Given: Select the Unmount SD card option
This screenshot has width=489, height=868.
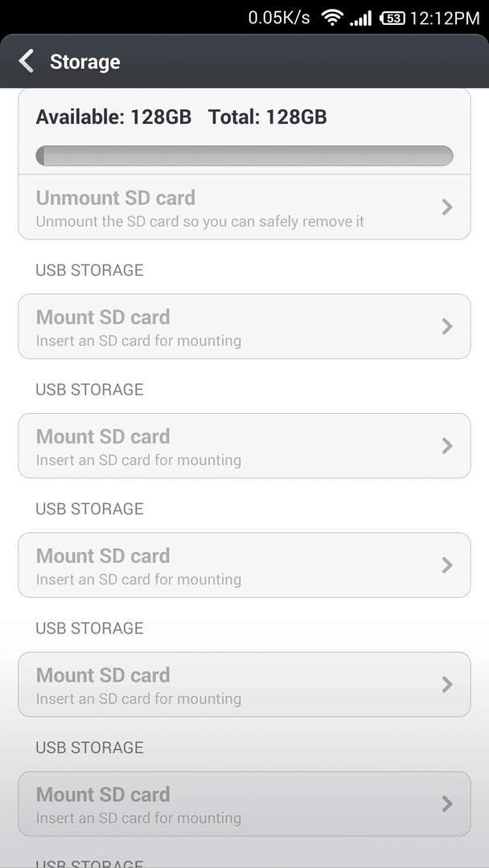Looking at the screenshot, I should (244, 207).
